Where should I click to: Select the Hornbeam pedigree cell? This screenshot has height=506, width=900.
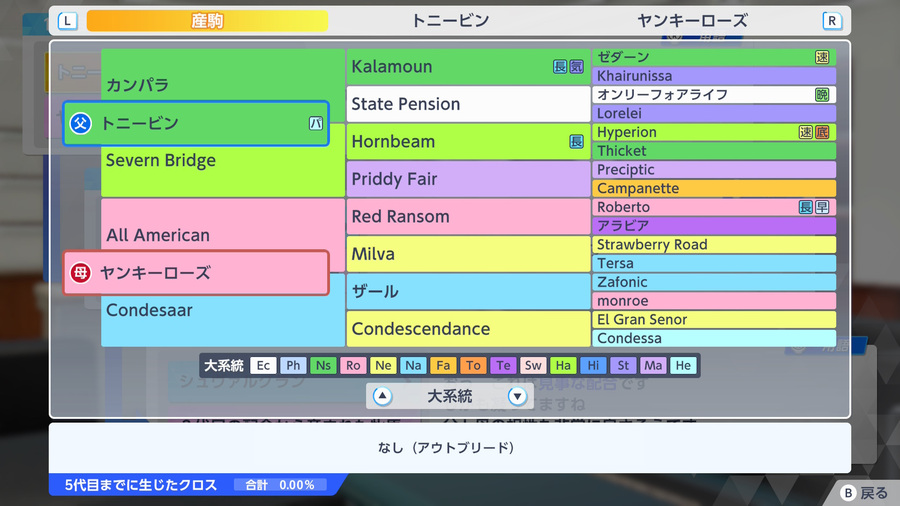tap(468, 142)
